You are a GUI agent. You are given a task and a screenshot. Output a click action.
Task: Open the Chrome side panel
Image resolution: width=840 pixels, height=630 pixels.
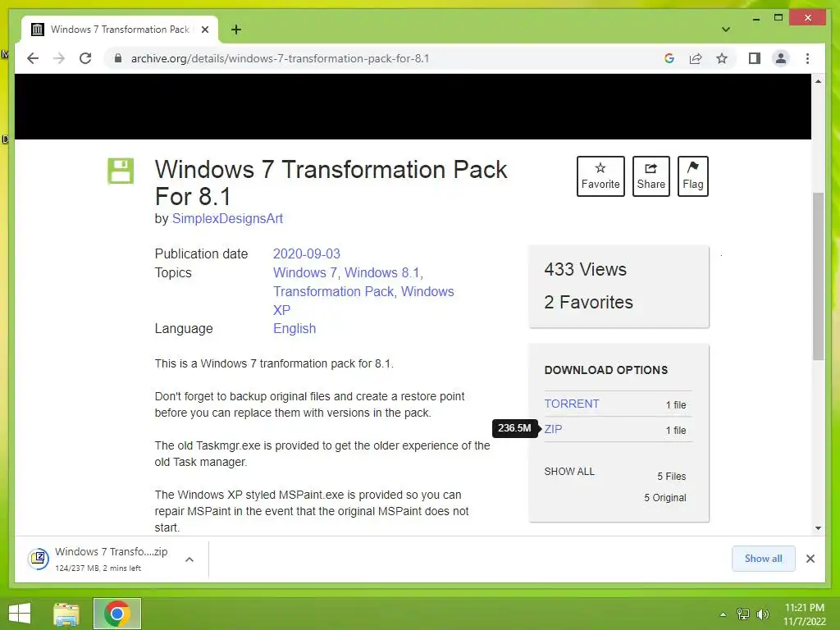755,58
